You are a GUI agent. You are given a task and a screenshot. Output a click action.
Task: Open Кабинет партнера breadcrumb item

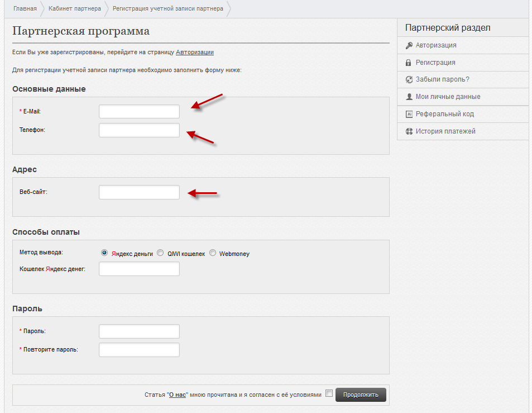click(75, 8)
